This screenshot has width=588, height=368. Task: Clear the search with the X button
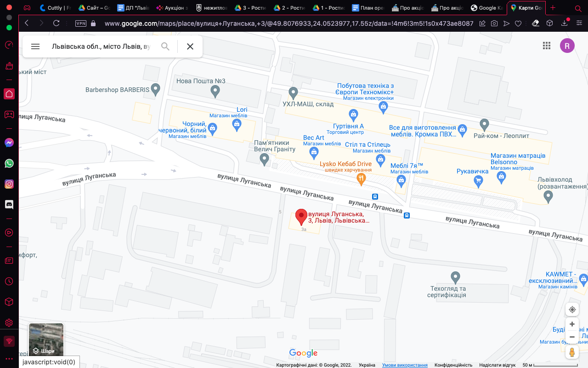coord(190,46)
